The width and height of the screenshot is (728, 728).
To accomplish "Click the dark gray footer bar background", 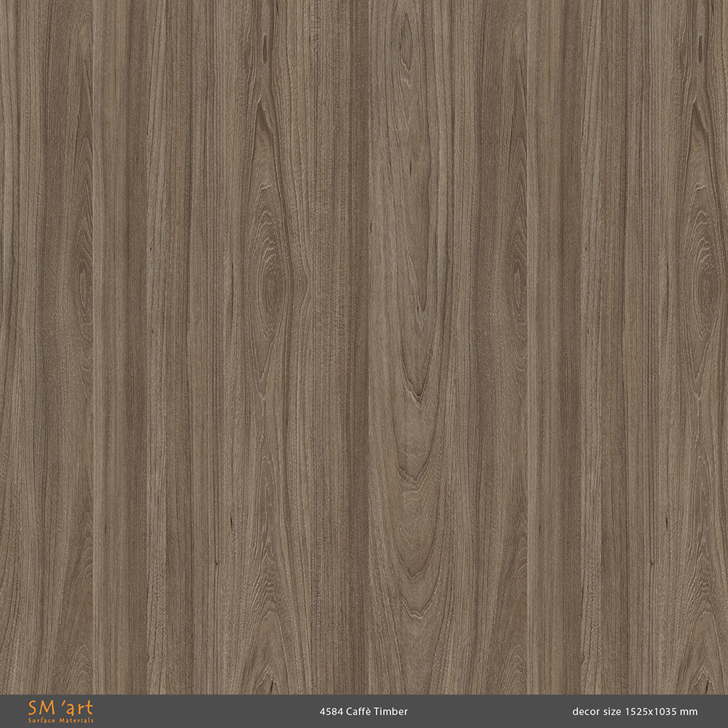I will point(213,712).
